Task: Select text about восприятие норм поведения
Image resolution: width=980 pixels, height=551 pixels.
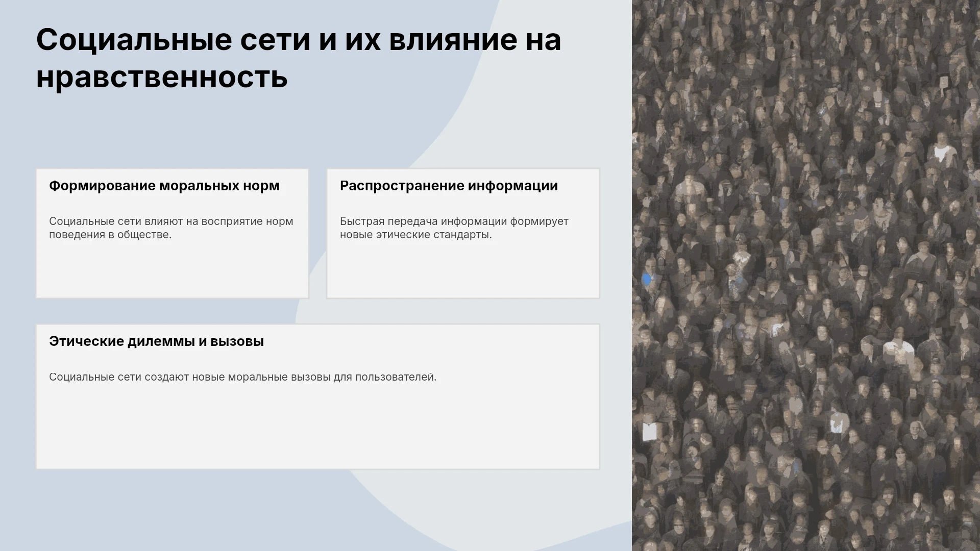Action: point(171,228)
